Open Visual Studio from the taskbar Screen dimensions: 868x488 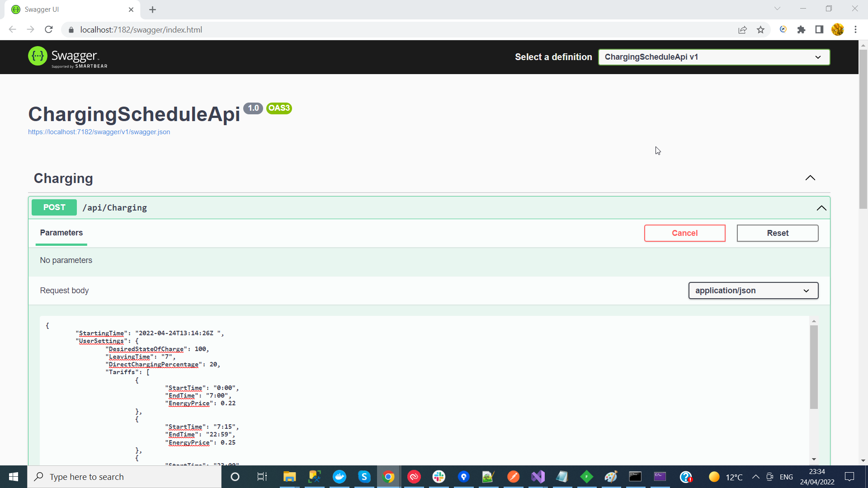coord(538,477)
